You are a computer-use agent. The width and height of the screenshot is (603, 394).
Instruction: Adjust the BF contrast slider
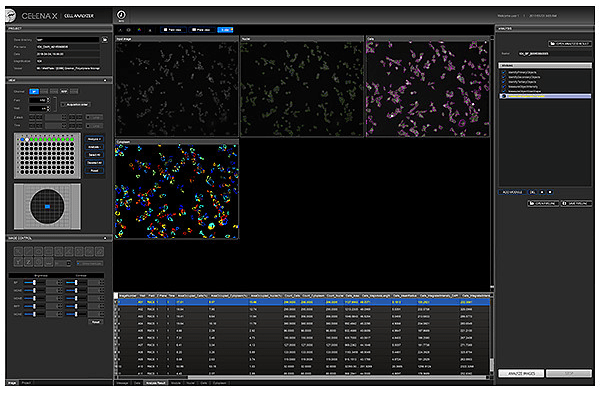click(x=76, y=283)
